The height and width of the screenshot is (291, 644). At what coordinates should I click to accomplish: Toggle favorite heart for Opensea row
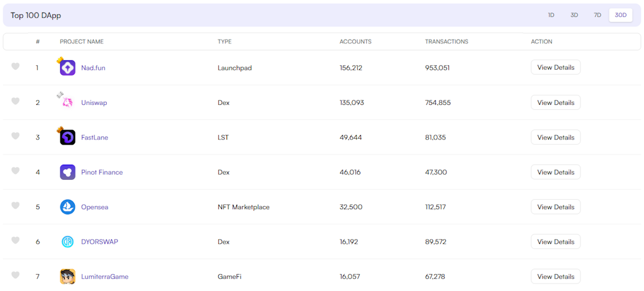(16, 206)
